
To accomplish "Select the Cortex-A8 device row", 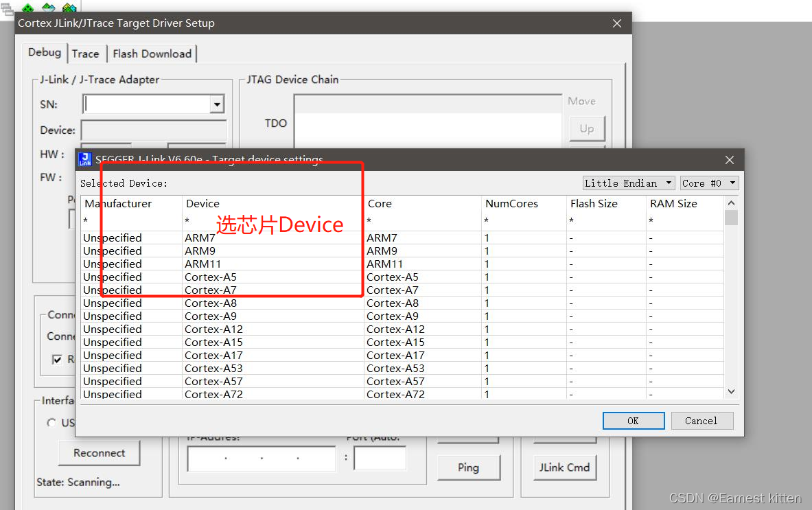I will pyautogui.click(x=402, y=303).
